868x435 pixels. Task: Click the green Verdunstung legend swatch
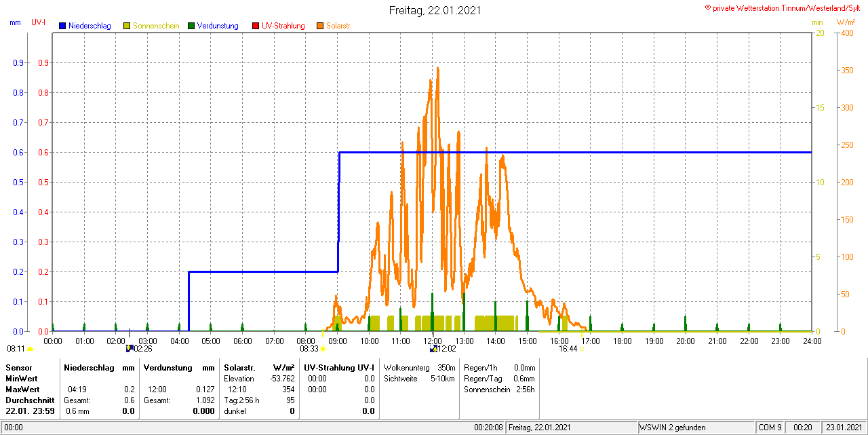[191, 26]
